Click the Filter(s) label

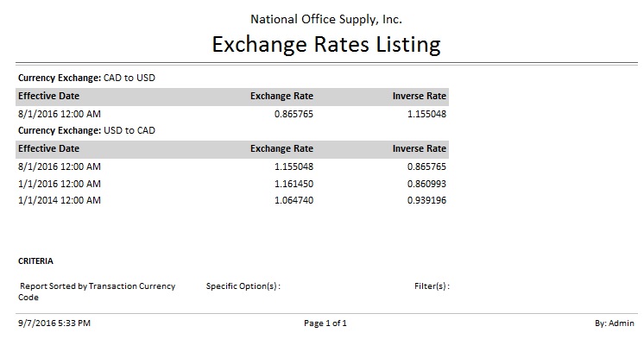[x=432, y=286]
